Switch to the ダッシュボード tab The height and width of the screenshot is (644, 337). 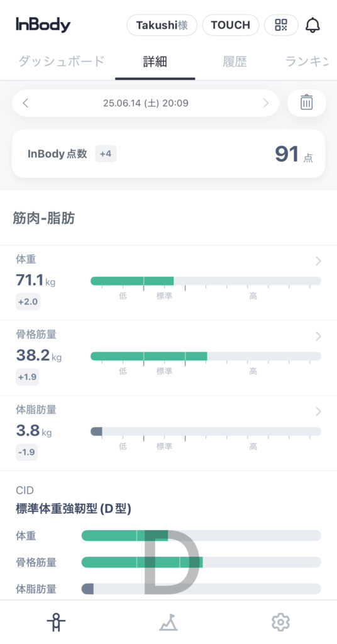61,62
